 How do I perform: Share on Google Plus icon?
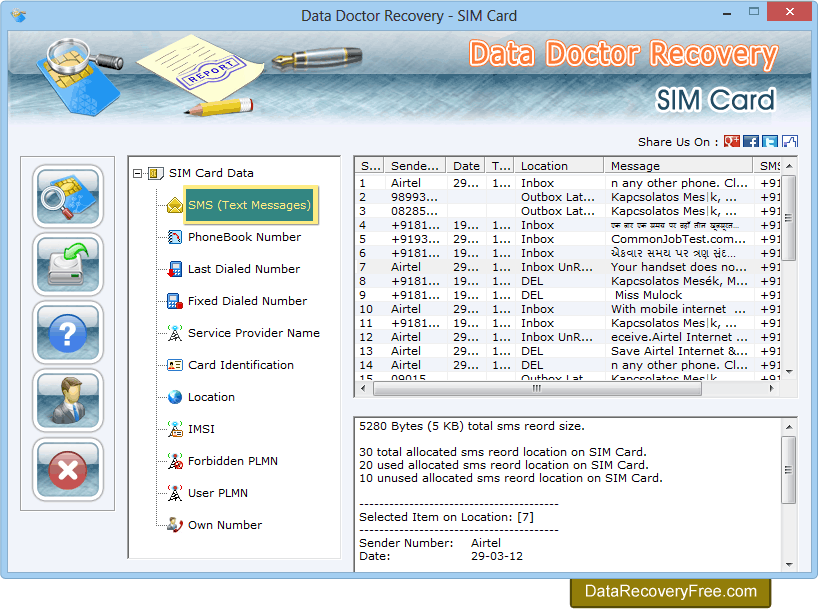pos(731,141)
